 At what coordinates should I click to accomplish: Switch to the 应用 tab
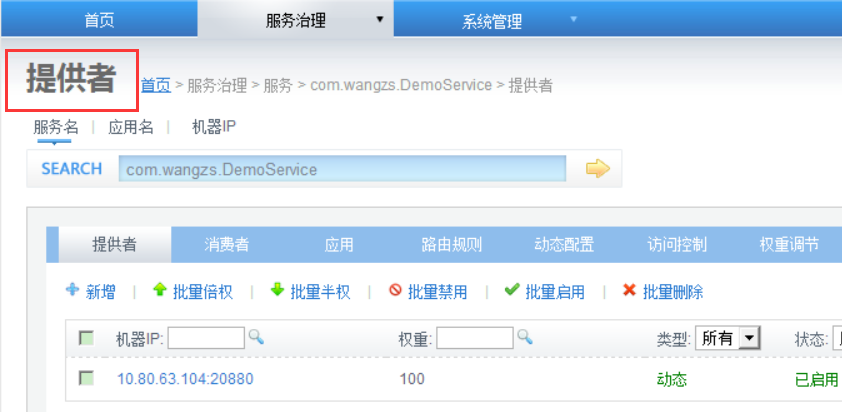[x=339, y=245]
